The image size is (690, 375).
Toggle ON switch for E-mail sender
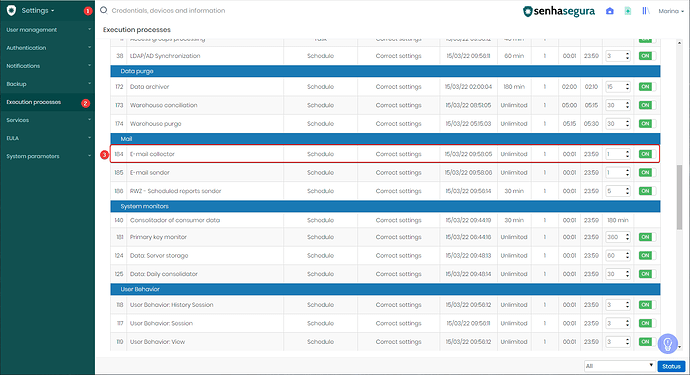point(647,173)
